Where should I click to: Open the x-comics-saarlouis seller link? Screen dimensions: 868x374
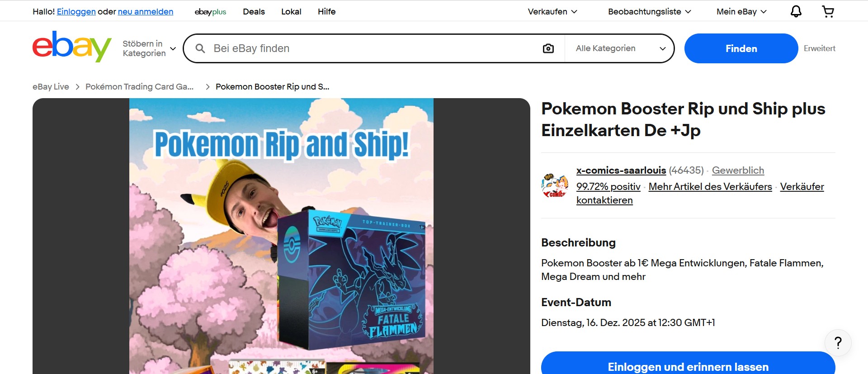coord(621,170)
